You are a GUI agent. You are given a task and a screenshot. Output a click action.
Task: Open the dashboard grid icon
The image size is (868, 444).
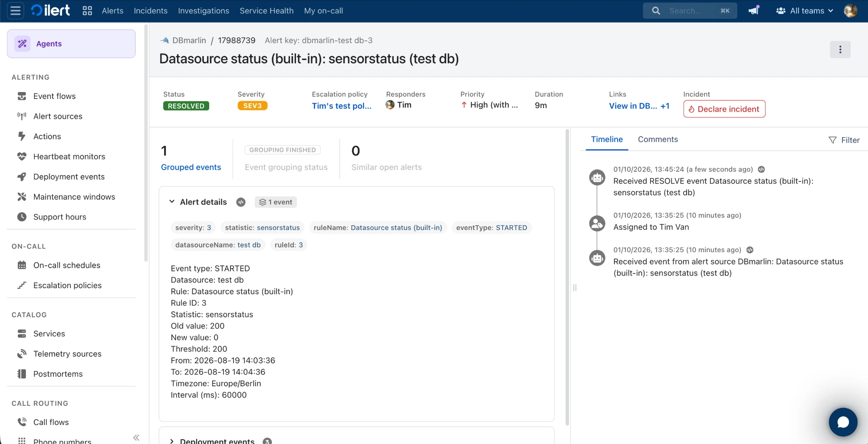[x=87, y=10]
